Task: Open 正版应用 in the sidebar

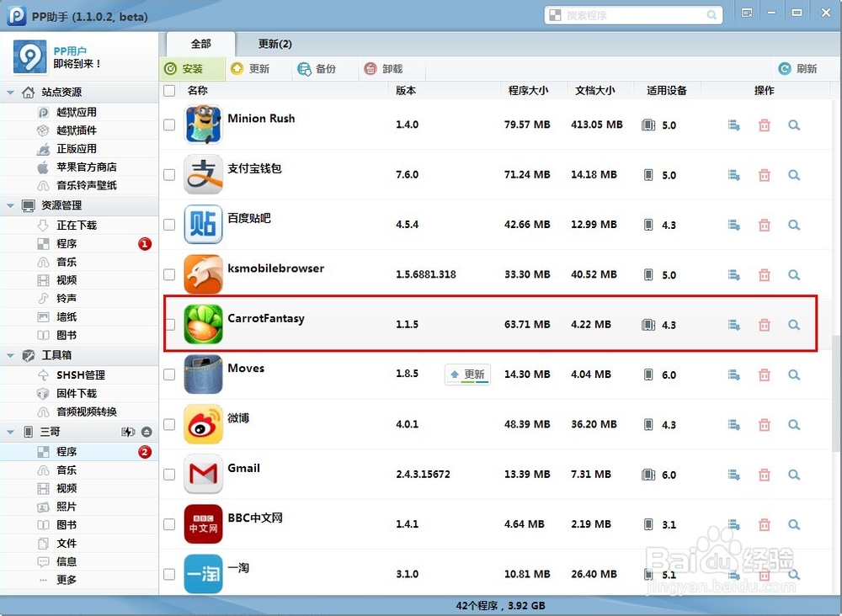Action: pyautogui.click(x=77, y=149)
